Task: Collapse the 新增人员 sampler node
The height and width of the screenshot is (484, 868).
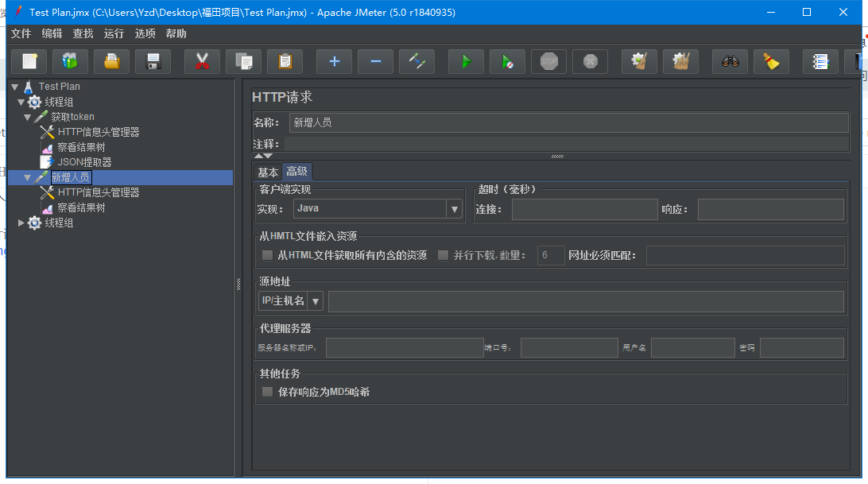Action: [x=27, y=178]
